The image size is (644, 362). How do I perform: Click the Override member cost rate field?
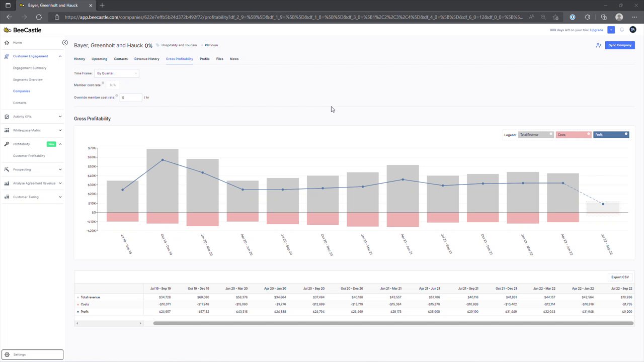(131, 98)
